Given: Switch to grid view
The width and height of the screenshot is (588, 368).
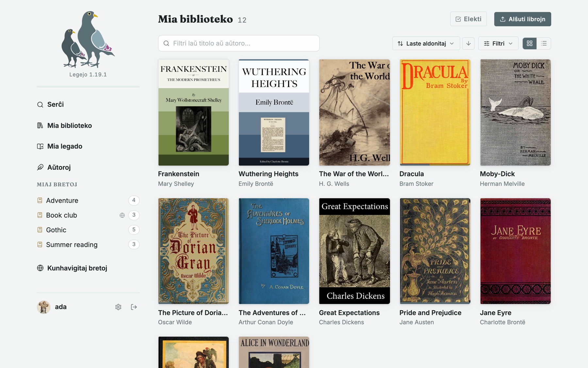Looking at the screenshot, I should coord(530,43).
